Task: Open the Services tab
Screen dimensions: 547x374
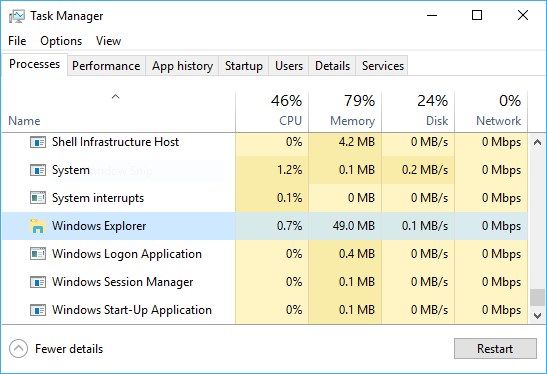Action: 382,66
